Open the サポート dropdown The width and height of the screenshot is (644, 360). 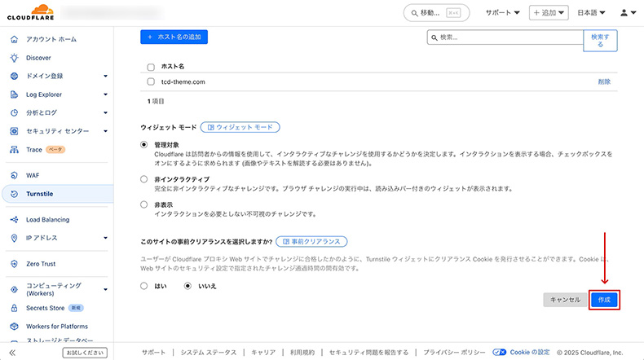502,13
